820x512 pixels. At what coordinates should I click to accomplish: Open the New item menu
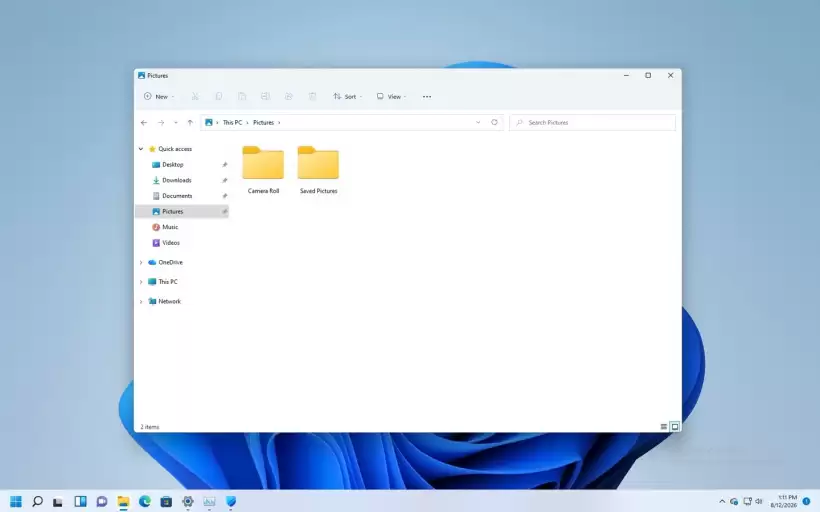click(x=159, y=96)
